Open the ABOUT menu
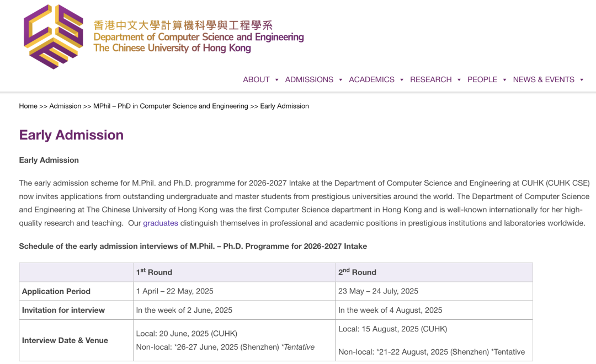The height and width of the screenshot is (364, 596). click(x=256, y=79)
